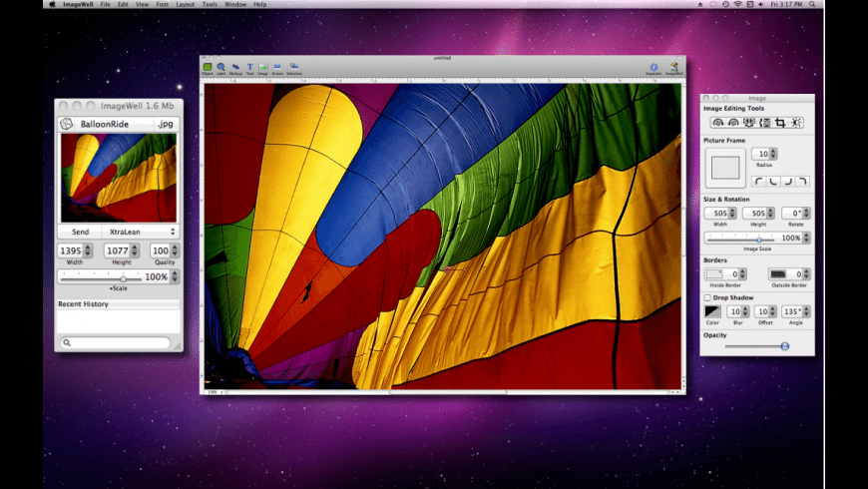Image resolution: width=868 pixels, height=489 pixels.
Task: Click the Width stepper in ImageWell window
Action: point(88,250)
